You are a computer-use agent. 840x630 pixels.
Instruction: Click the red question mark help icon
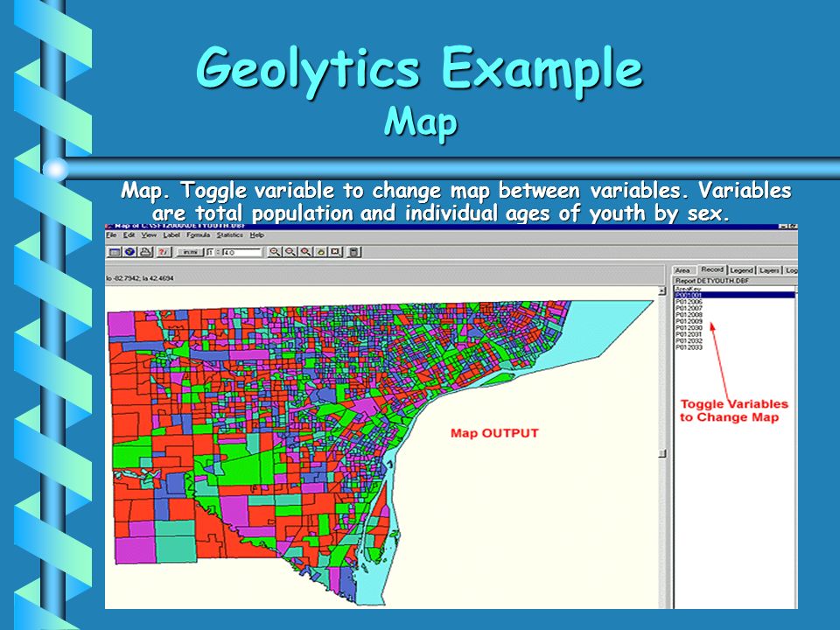(164, 252)
